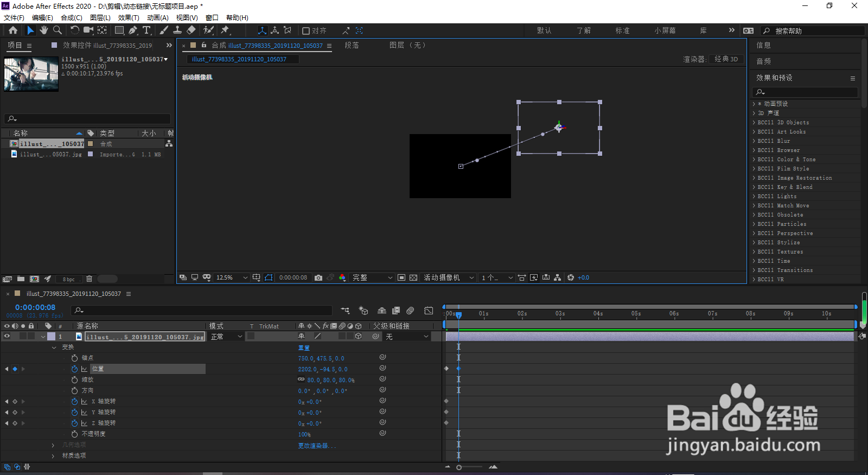Select the Puppet Pin tool
Screen dimensions: 868x475
(x=225, y=30)
